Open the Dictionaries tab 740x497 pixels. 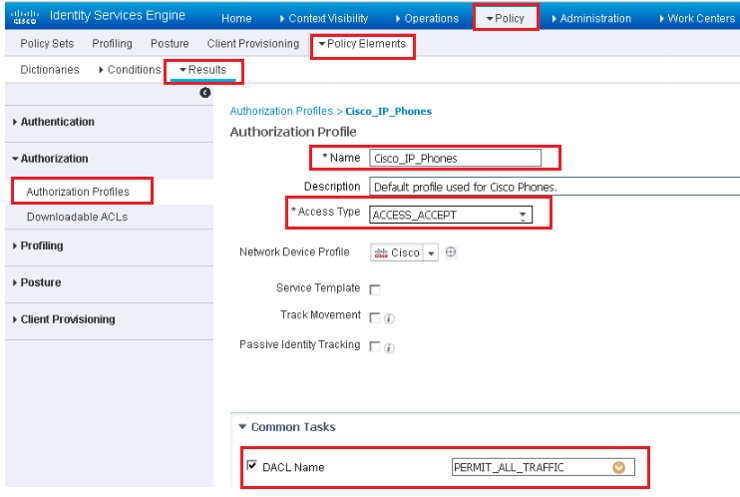[x=50, y=70]
